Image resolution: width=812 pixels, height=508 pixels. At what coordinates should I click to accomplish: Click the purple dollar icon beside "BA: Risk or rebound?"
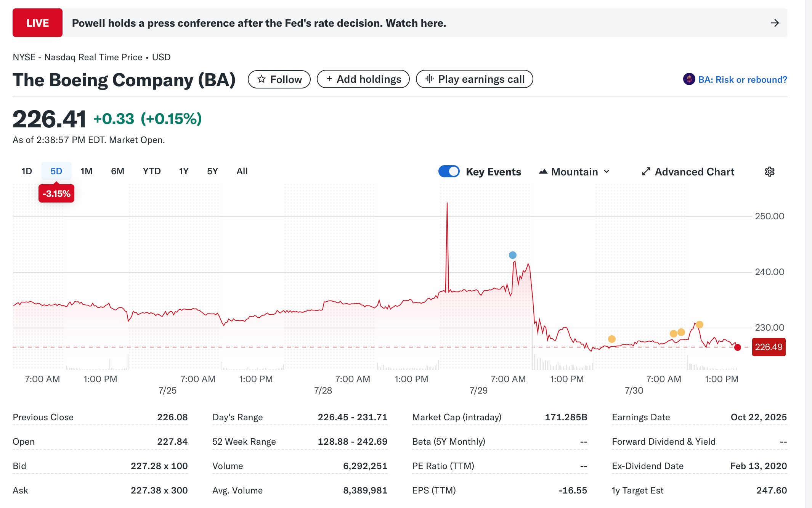pyautogui.click(x=689, y=79)
